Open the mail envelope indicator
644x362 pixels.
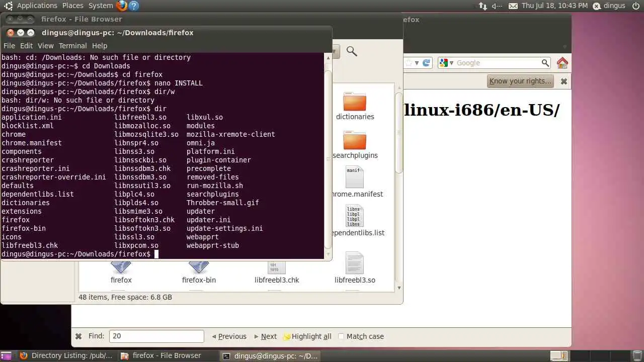pyautogui.click(x=513, y=6)
